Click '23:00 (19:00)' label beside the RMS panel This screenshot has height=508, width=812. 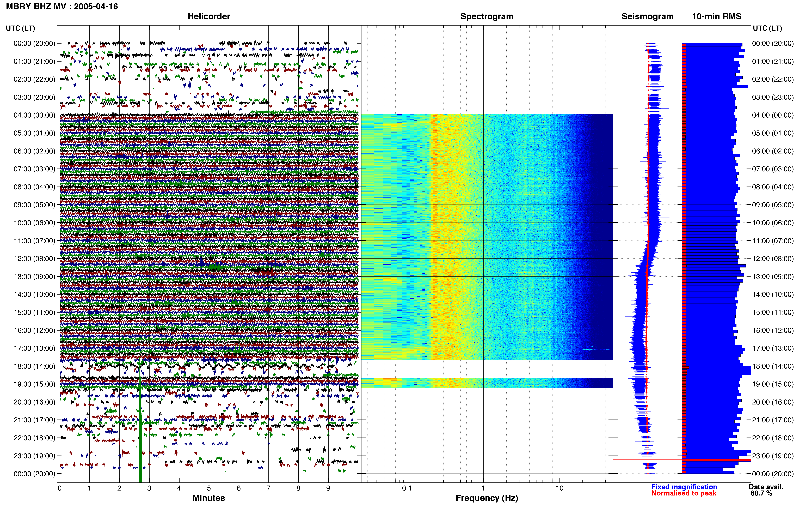coord(773,456)
